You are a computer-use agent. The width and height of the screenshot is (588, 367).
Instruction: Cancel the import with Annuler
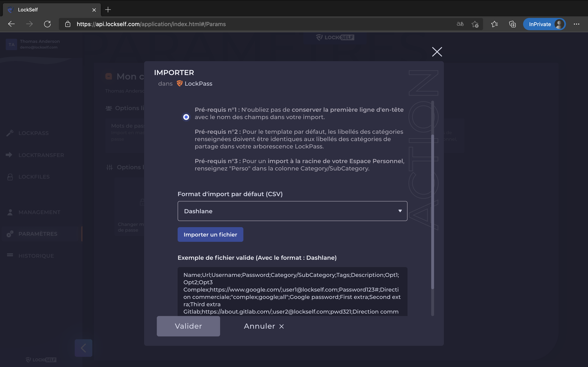[x=264, y=326]
